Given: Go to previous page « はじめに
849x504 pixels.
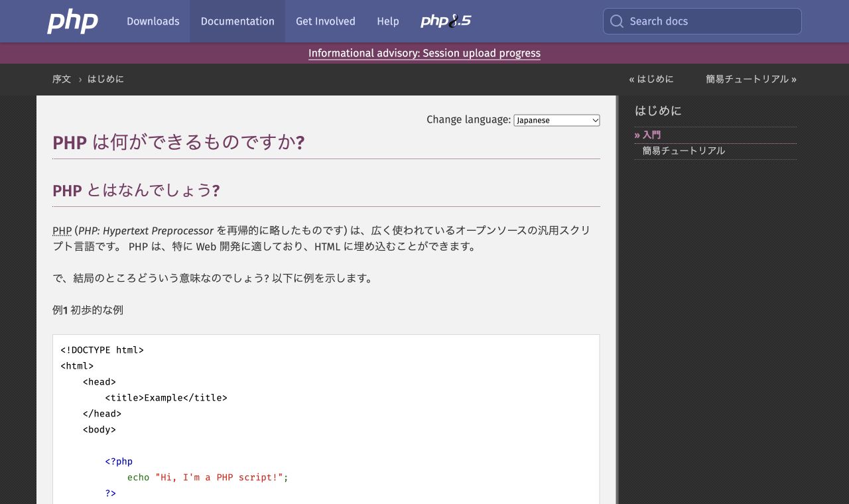Looking at the screenshot, I should [651, 79].
